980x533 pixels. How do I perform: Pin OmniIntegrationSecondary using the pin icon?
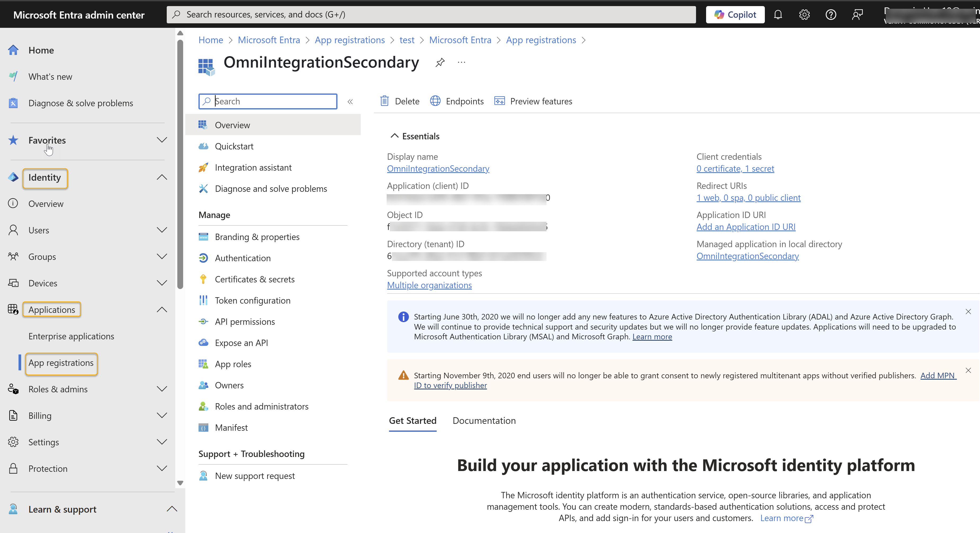pos(440,62)
